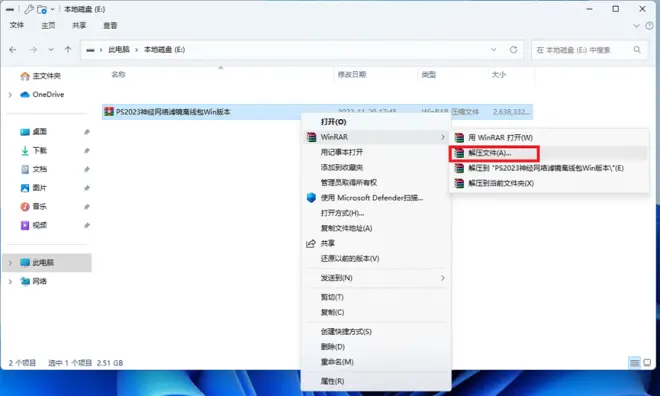Click the search magnifier icon
The image size is (660, 396).
(637, 50)
